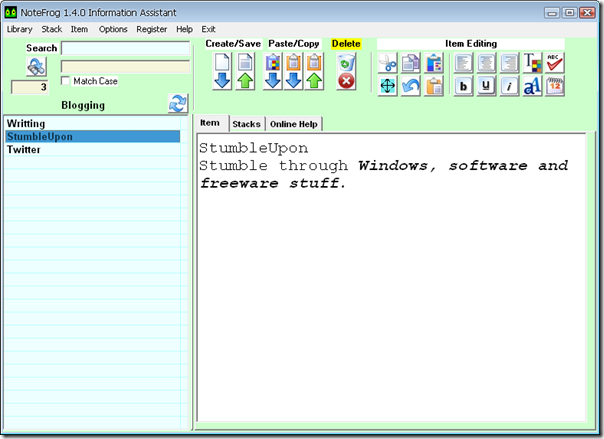Toggle italic formatting
The height and width of the screenshot is (439, 604).
tap(509, 86)
